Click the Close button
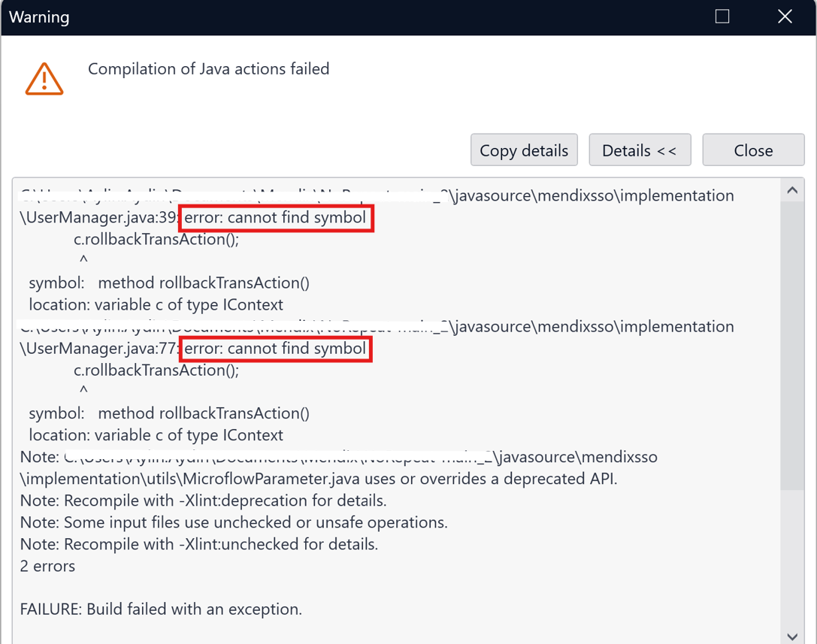 click(x=753, y=150)
